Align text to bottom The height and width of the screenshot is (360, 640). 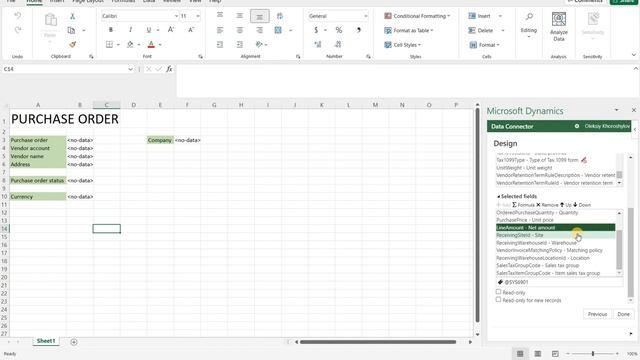click(x=259, y=16)
